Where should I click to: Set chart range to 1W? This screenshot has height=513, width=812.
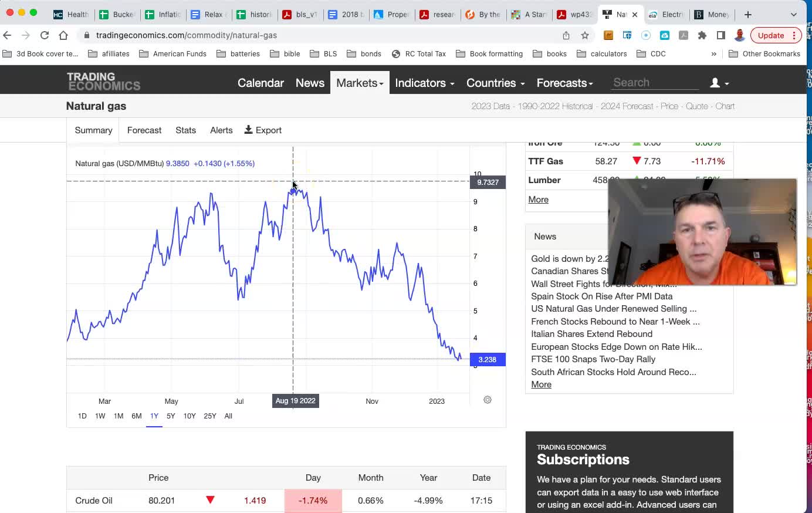[x=100, y=416]
